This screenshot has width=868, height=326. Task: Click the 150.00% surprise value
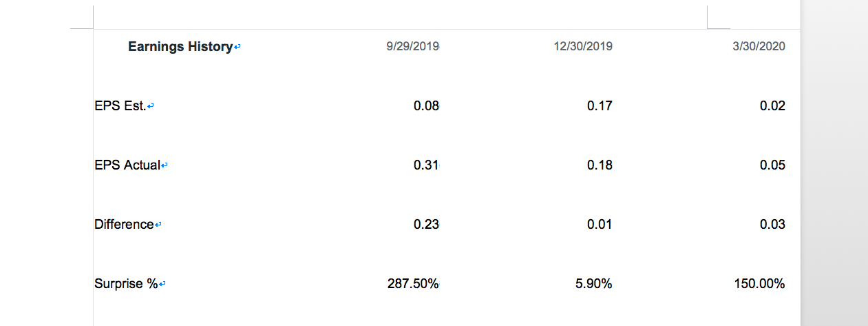click(759, 284)
